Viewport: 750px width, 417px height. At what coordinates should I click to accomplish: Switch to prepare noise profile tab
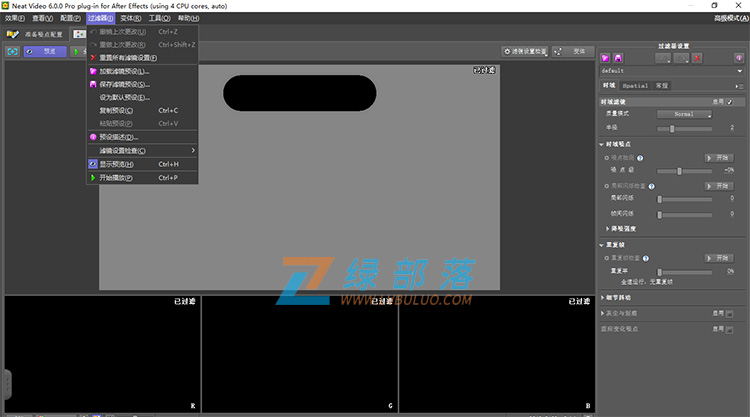(35, 34)
